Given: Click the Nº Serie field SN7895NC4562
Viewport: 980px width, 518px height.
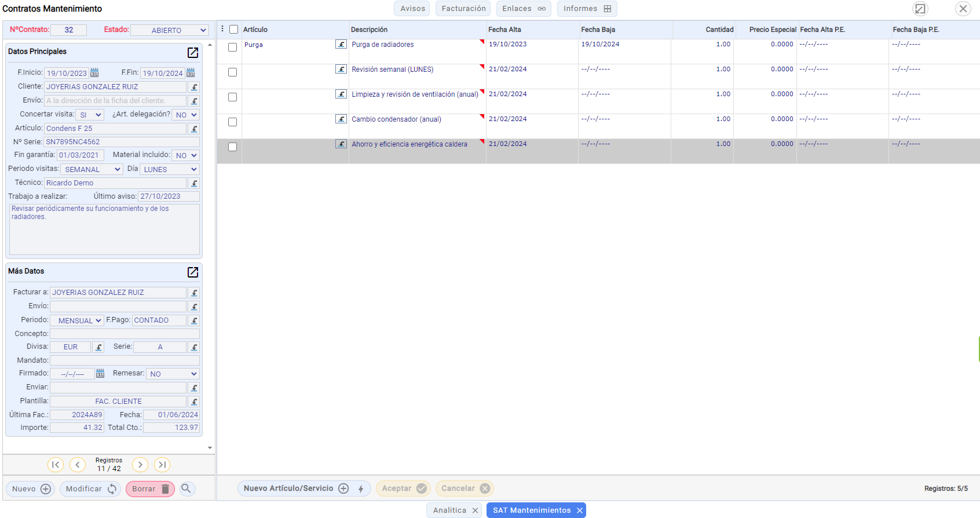Looking at the screenshot, I should (122, 142).
